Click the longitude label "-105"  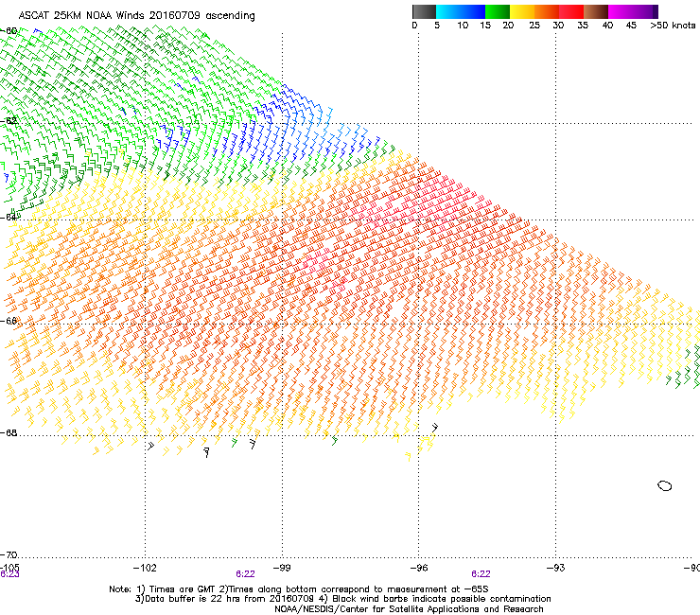[x=9, y=568]
